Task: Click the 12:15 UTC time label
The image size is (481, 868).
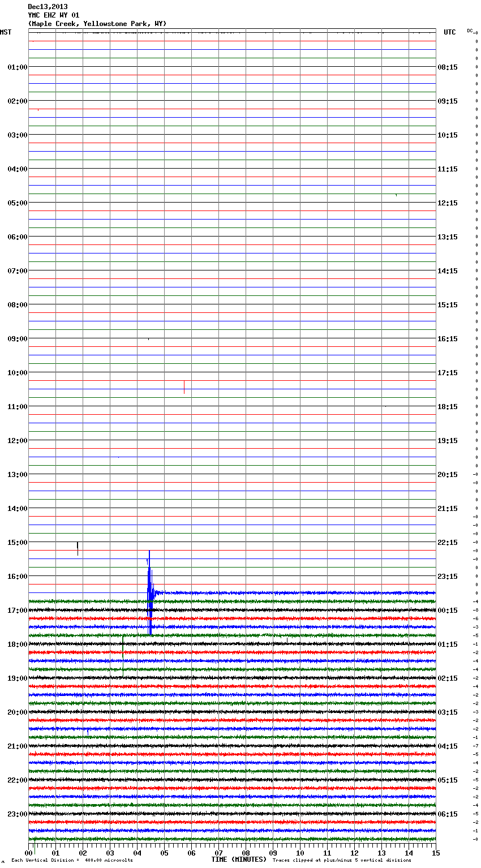Action: tap(448, 203)
